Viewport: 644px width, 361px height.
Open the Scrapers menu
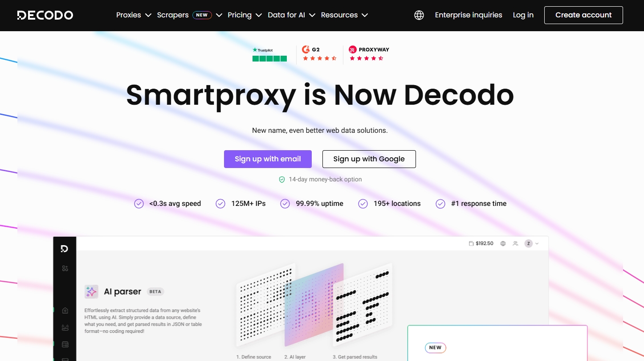173,15
